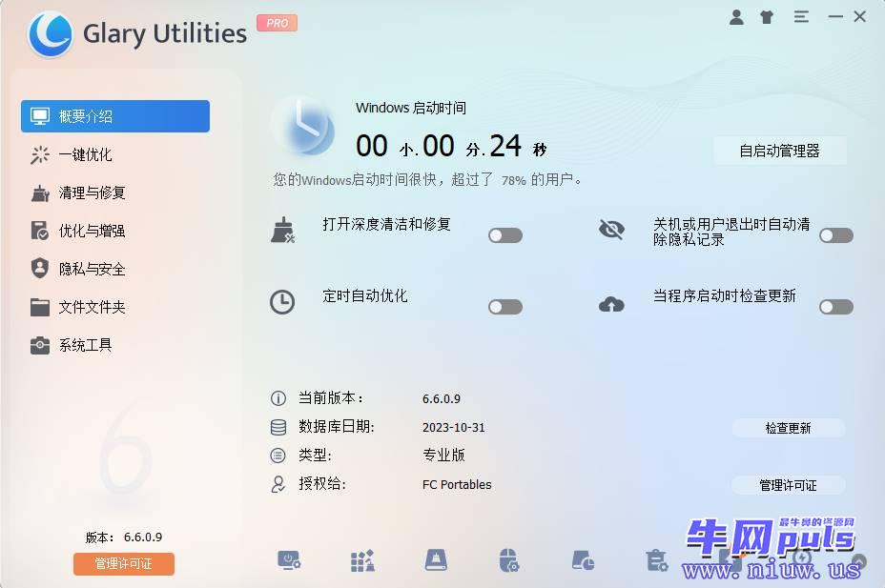Viewport: 885px width, 588px height.
Task: Click the 自启动管理器 button
Action: (779, 151)
